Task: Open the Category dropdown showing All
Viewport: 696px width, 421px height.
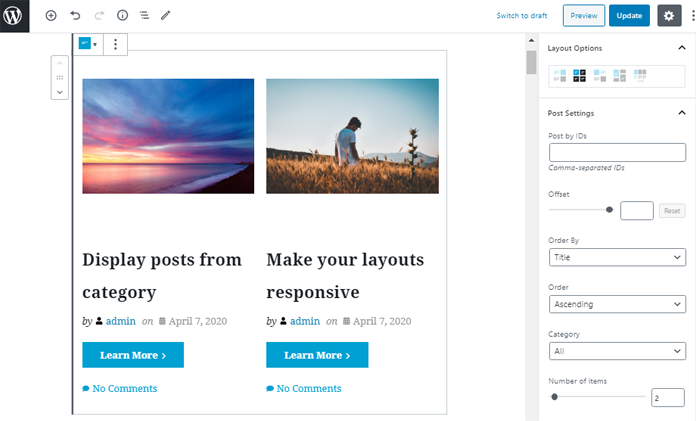Action: pos(617,351)
